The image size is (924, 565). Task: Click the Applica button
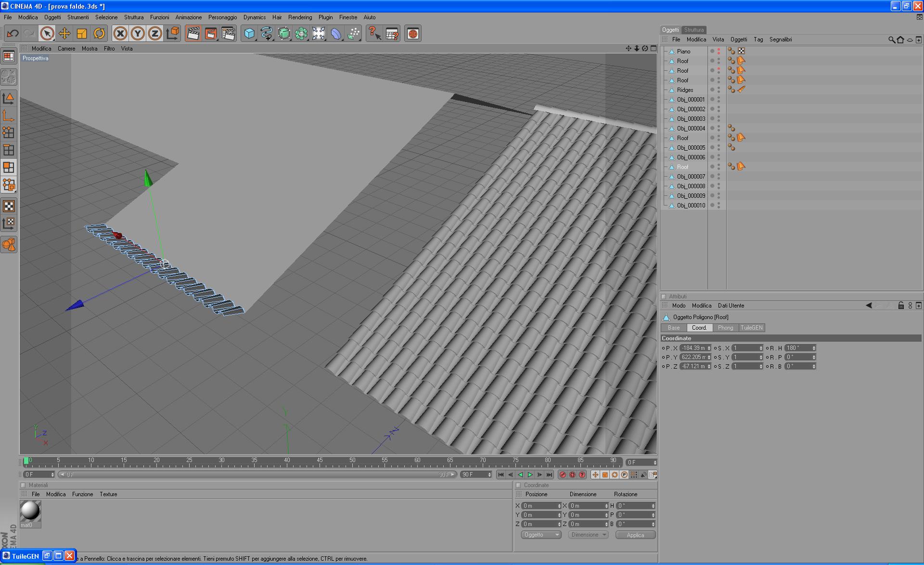point(635,535)
